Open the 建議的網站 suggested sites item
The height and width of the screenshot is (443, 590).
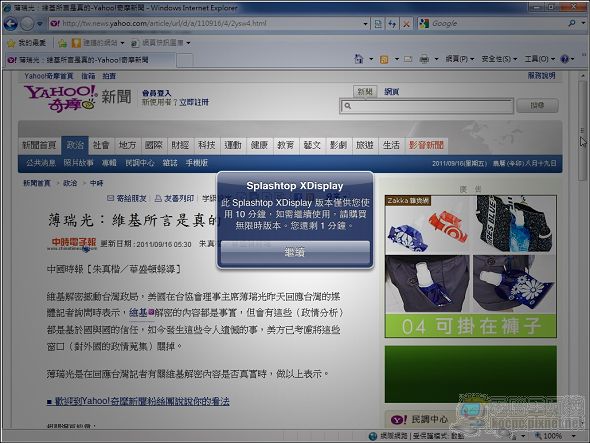tap(98, 43)
